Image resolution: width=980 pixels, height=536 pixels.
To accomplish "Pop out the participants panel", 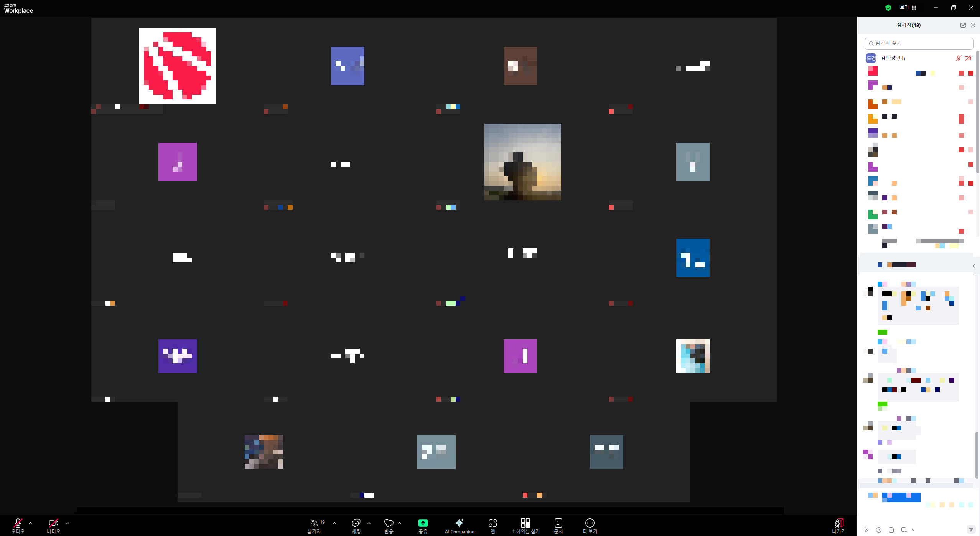I will pyautogui.click(x=963, y=25).
